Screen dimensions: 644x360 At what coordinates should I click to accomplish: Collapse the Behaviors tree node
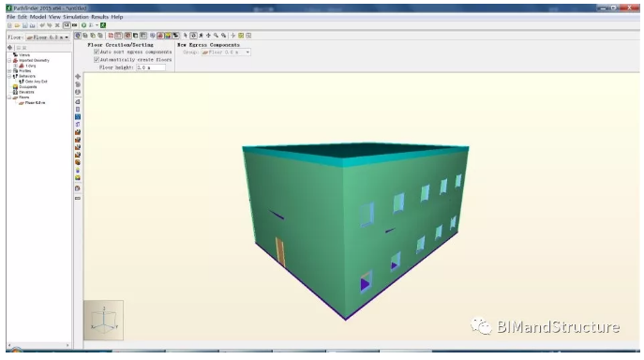click(x=10, y=77)
